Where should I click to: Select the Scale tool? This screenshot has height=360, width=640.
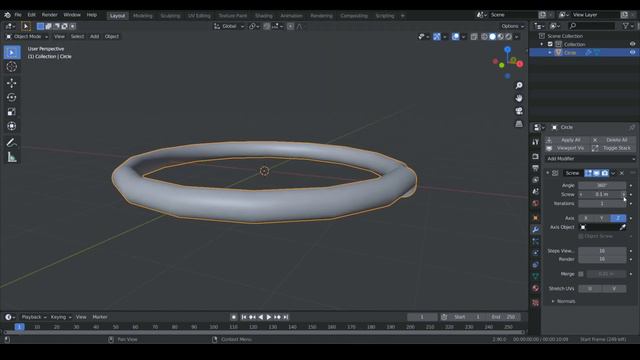(11, 112)
